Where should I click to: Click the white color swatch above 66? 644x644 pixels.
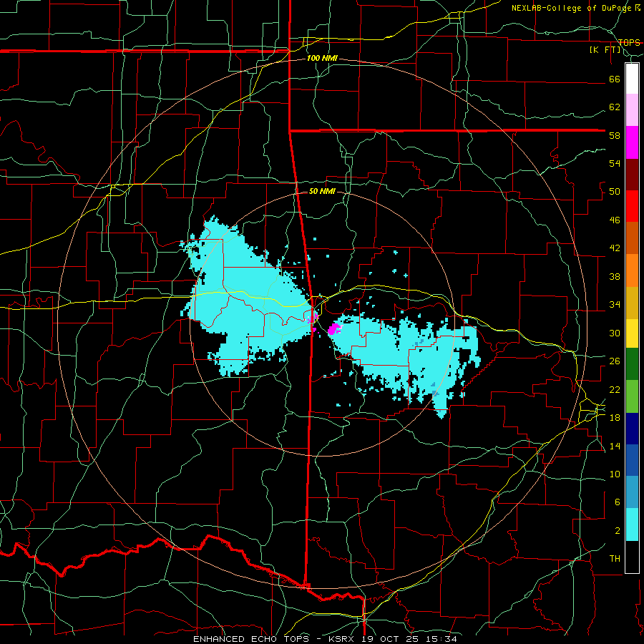pyautogui.click(x=632, y=79)
